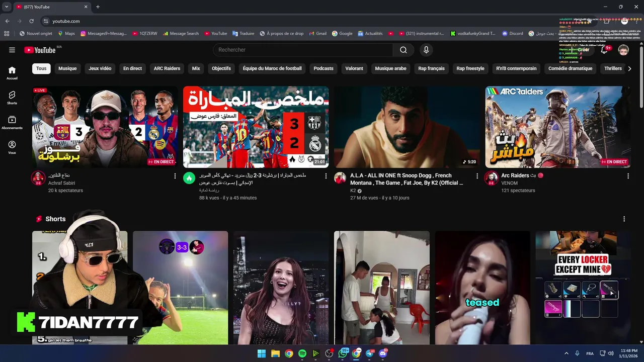Open Spotify from the taskbar
Viewport: 644px width, 362px height.
point(302,353)
